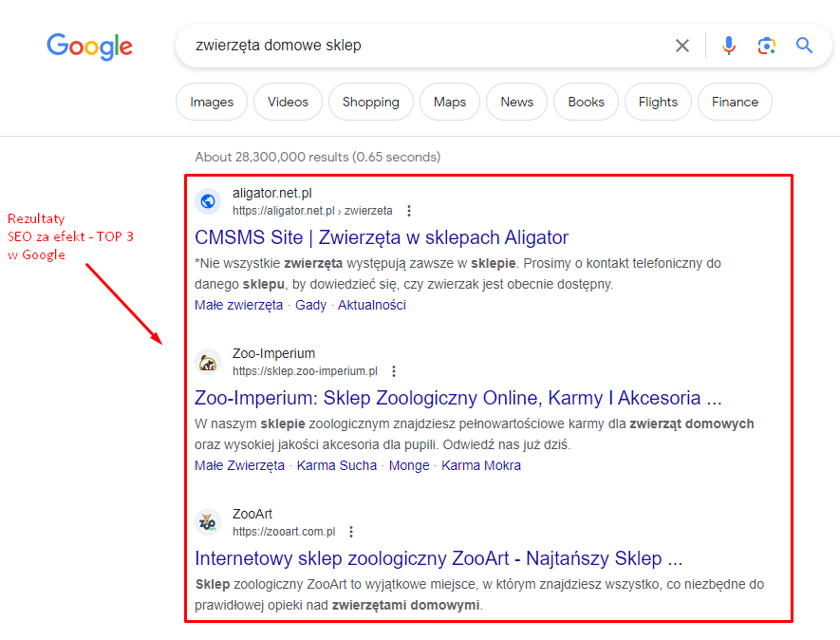The width and height of the screenshot is (840, 640).
Task: Open the Flights filter
Action: pyautogui.click(x=658, y=102)
